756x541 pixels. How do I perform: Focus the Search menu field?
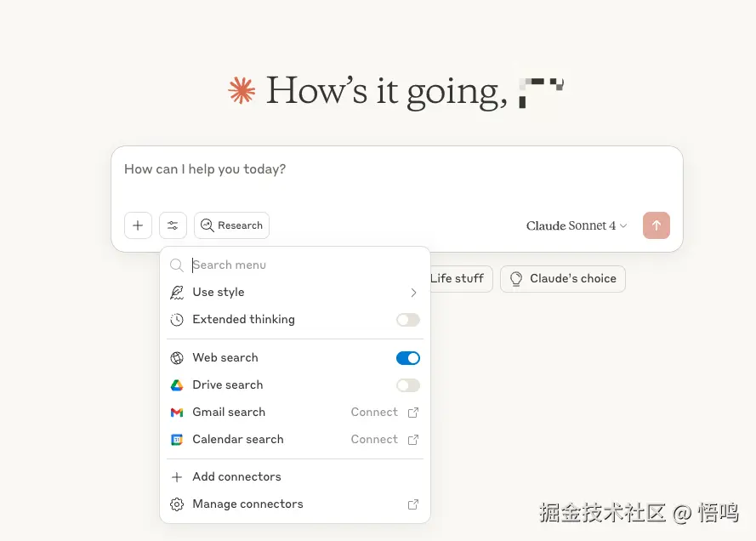[x=295, y=265]
